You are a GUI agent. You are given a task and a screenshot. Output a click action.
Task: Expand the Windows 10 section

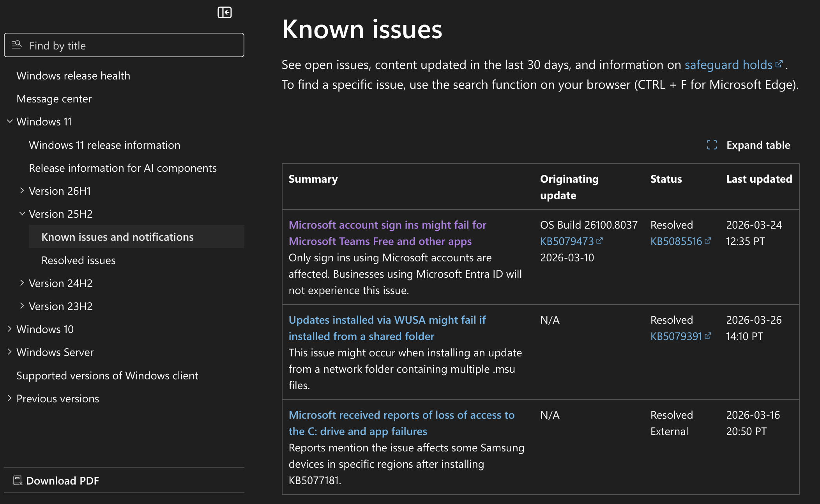click(x=10, y=329)
